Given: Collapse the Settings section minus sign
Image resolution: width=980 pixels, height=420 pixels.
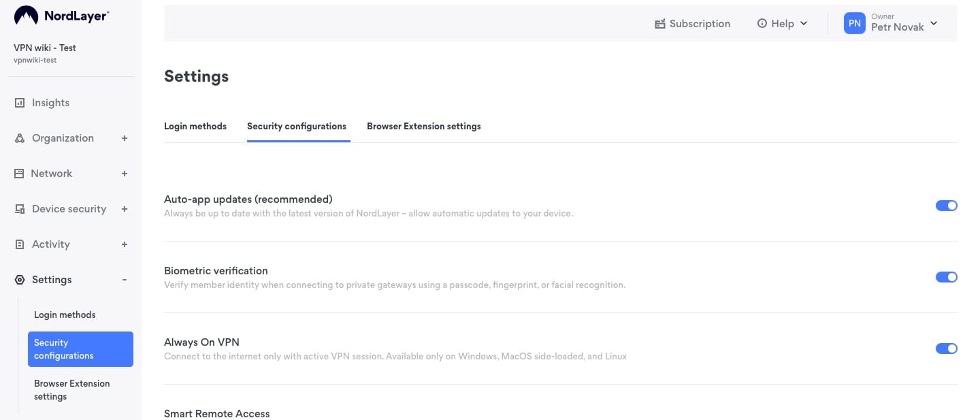Looking at the screenshot, I should pyautogui.click(x=125, y=280).
